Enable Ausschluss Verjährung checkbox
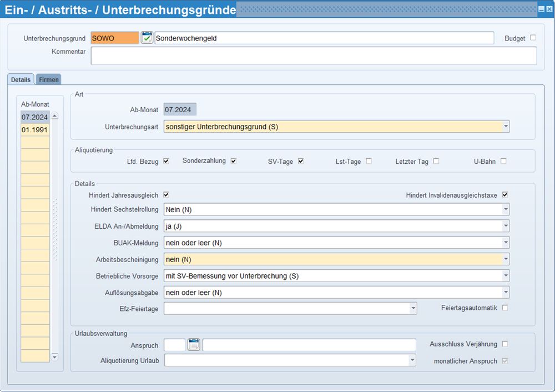 coord(505,344)
